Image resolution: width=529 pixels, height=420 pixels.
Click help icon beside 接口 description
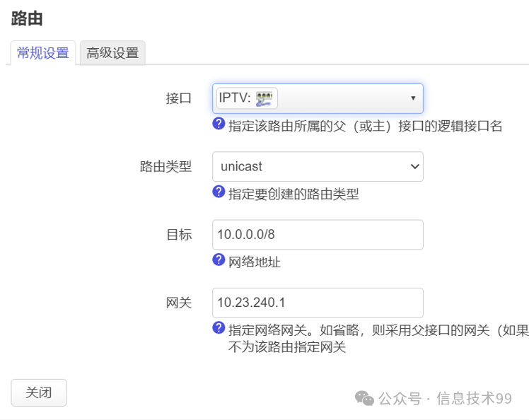[219, 124]
